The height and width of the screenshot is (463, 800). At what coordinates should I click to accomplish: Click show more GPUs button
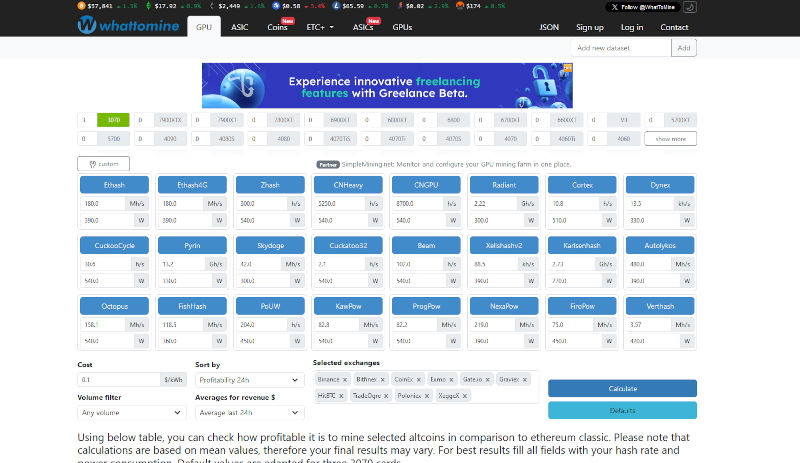[x=670, y=139]
